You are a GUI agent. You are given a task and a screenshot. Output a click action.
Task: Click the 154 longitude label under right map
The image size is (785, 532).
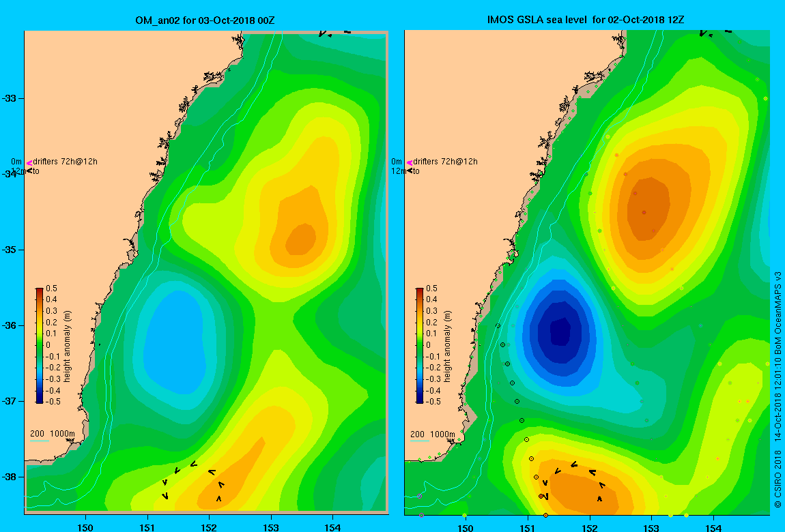(x=713, y=527)
